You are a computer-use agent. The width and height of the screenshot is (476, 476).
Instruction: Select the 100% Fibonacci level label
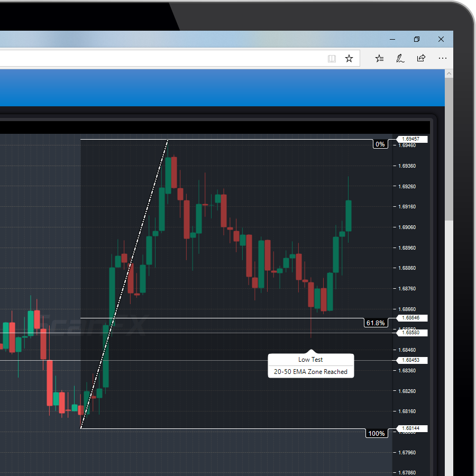click(x=377, y=434)
